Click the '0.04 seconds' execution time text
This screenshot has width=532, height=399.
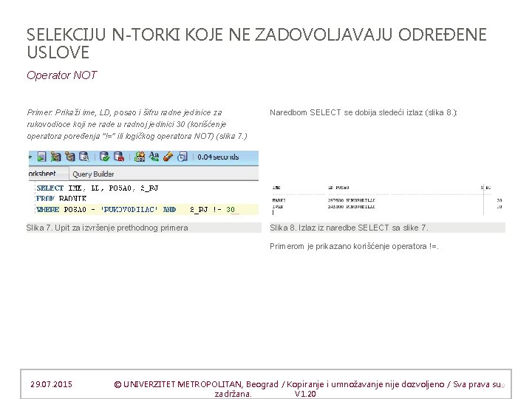(x=218, y=157)
